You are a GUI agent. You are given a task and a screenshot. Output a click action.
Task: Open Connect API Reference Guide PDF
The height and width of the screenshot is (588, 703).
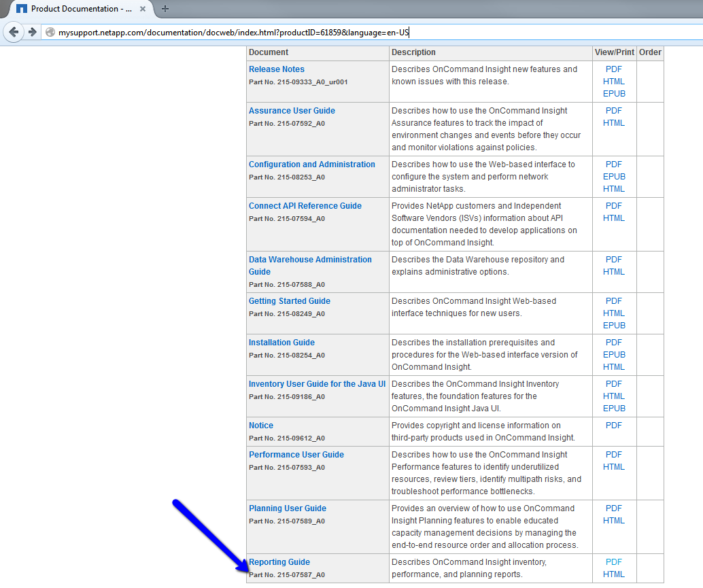tap(614, 206)
